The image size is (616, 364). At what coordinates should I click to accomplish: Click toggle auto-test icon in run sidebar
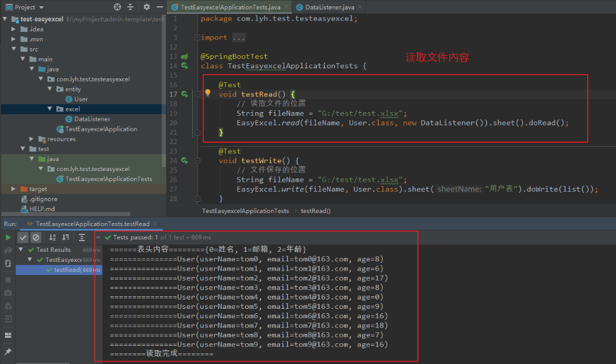(x=8, y=264)
